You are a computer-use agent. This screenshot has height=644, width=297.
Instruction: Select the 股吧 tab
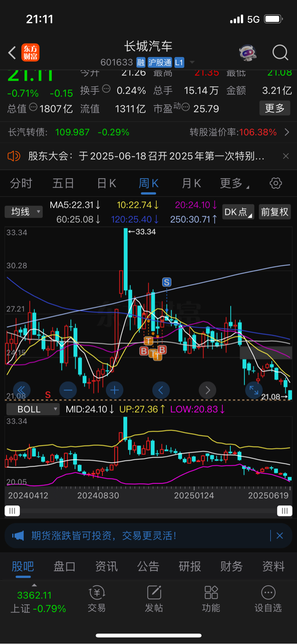(x=23, y=567)
